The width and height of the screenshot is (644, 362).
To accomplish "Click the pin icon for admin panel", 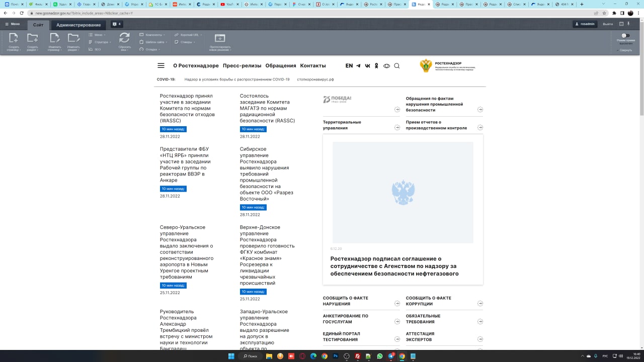I will 628,24.
